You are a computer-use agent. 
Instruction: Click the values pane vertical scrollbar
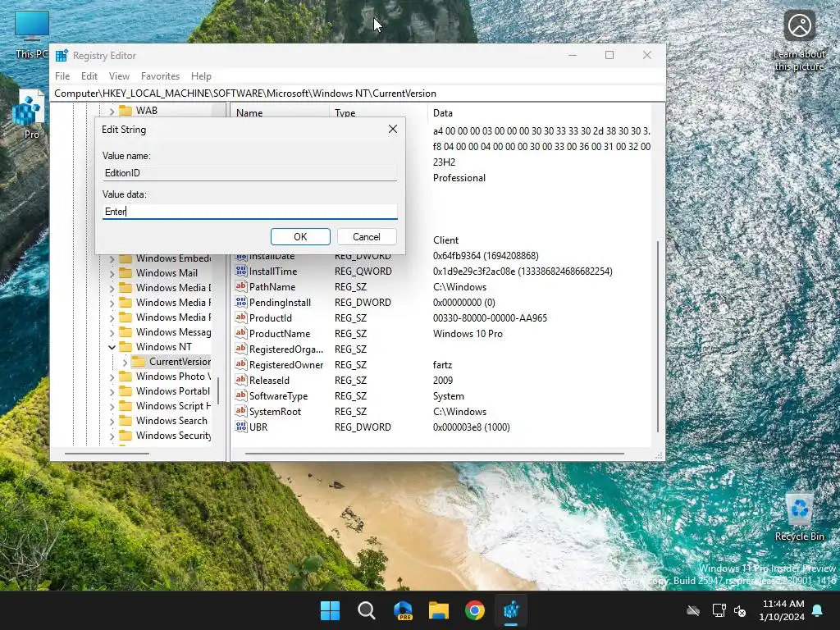[x=658, y=336]
